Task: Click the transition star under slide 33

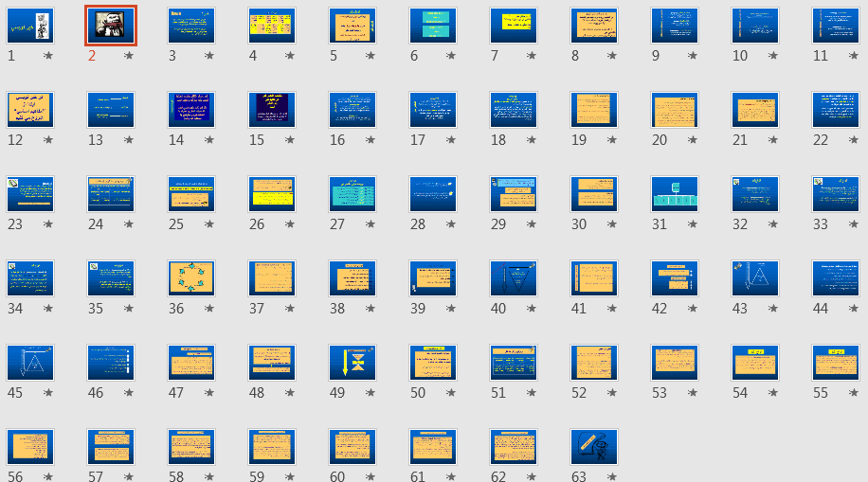Action: point(854,224)
